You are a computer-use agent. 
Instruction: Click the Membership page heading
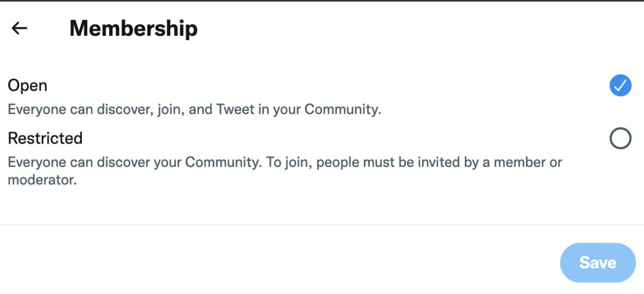coord(134,28)
